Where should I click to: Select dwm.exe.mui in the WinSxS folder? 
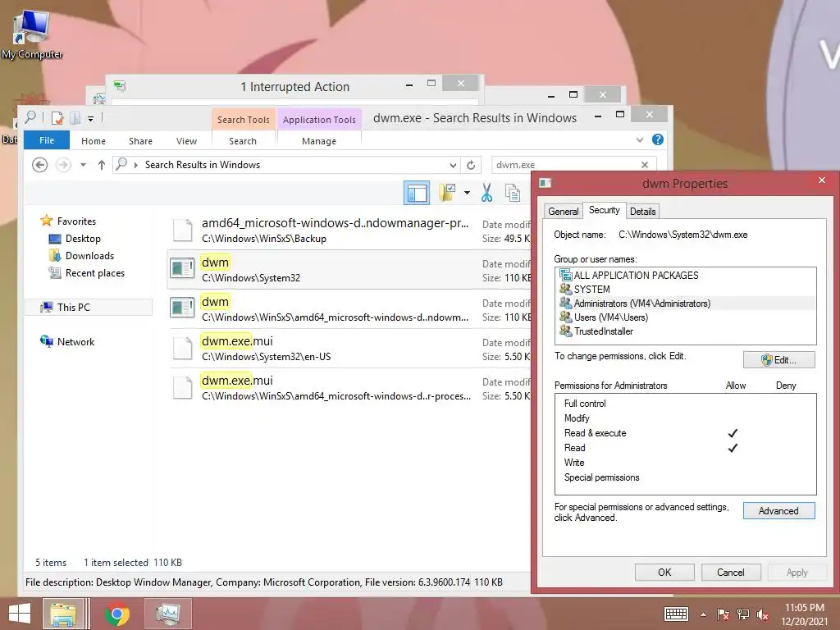click(348, 388)
